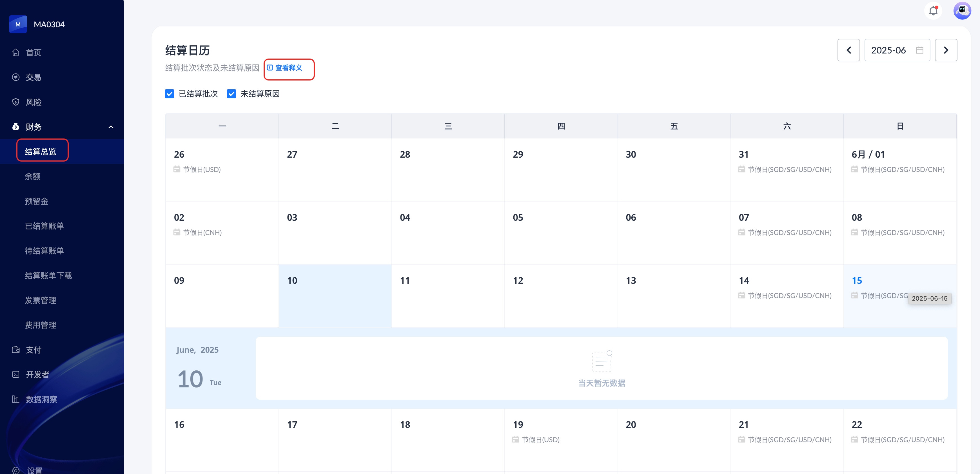Click the shield icon beside 风险

click(x=15, y=102)
